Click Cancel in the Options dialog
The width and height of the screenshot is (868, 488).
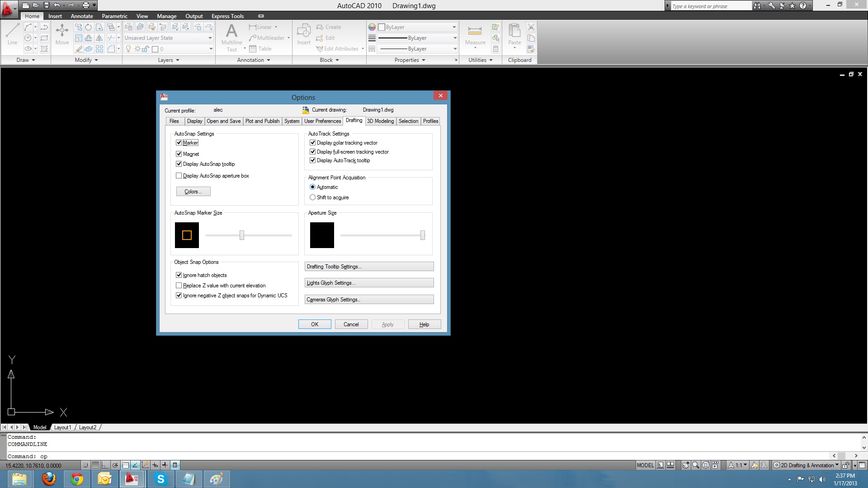click(351, 324)
